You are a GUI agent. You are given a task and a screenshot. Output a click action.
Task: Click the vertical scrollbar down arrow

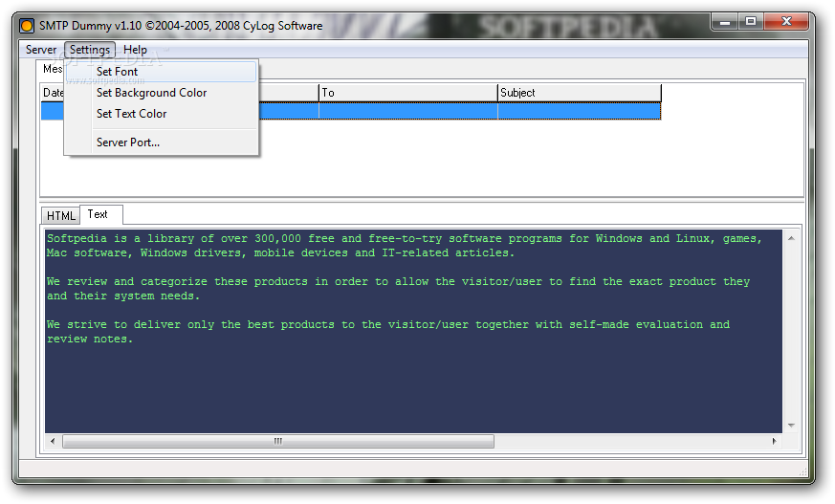click(x=791, y=426)
